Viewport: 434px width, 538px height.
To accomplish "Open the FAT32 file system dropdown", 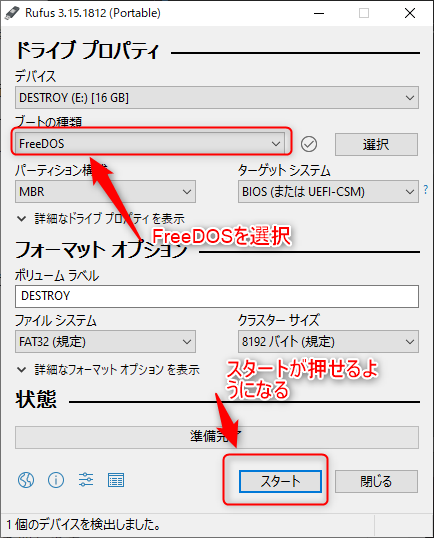I will tap(105, 341).
